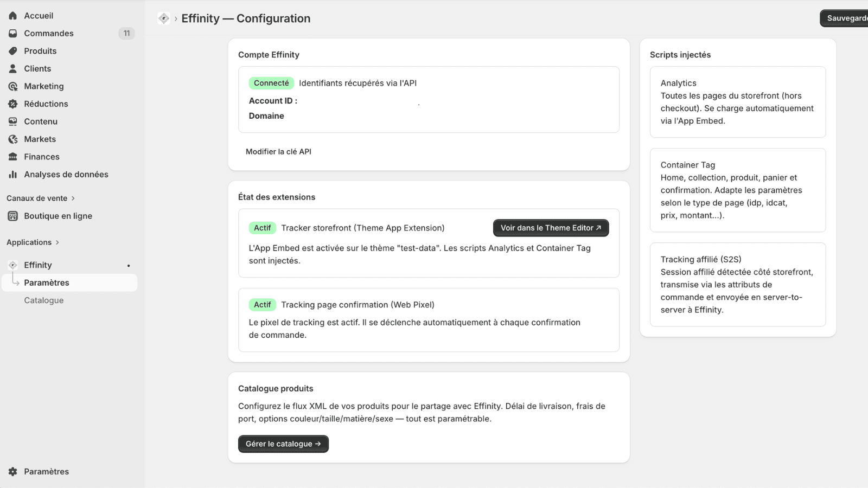Click the Container Tag script card
868x488 pixels.
pyautogui.click(x=738, y=190)
